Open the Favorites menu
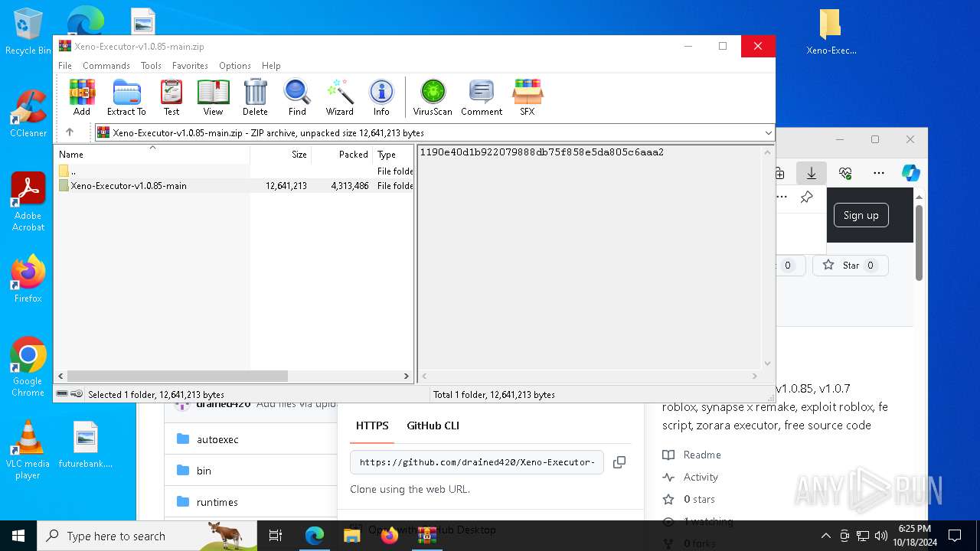Screen dimensions: 980x551 pyautogui.click(x=190, y=66)
